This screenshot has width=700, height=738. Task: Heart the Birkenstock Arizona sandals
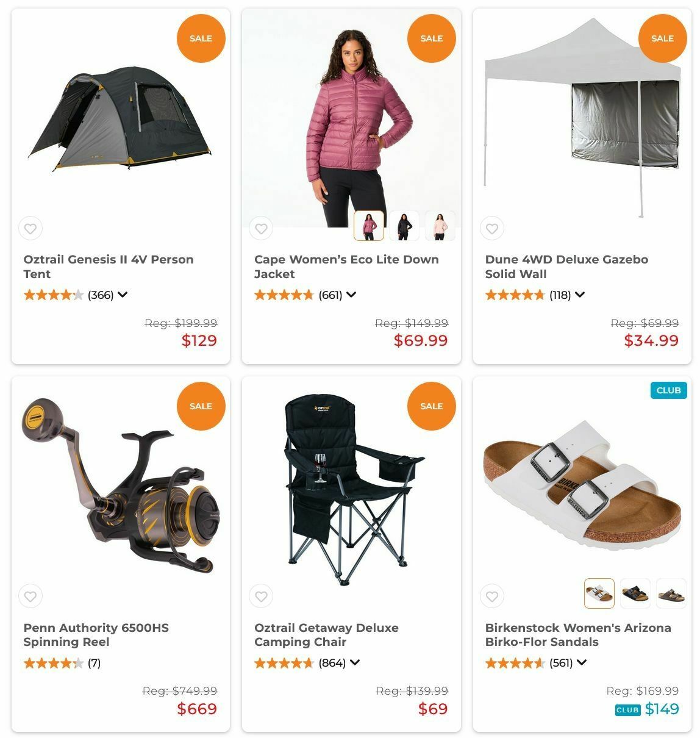pyautogui.click(x=492, y=596)
